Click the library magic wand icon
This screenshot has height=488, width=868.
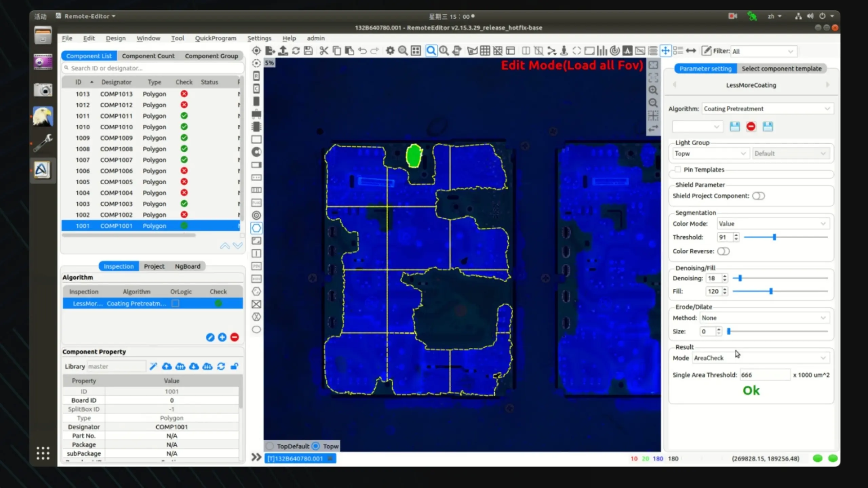pyautogui.click(x=153, y=366)
